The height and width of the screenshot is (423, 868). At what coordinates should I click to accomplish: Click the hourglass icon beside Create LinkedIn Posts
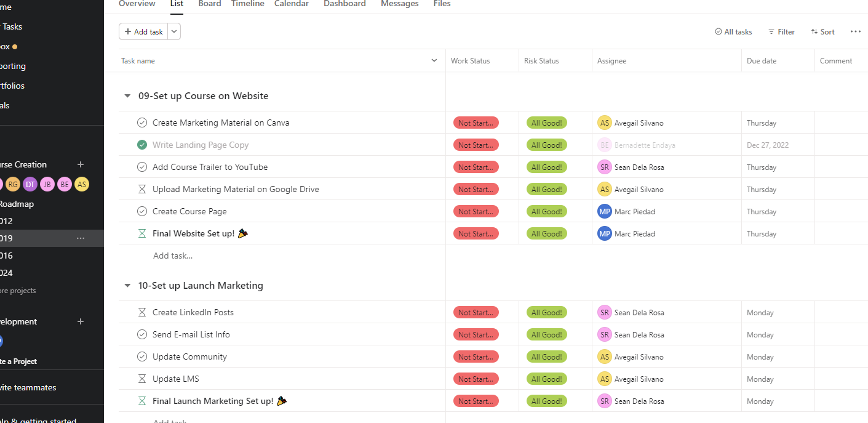[x=142, y=312]
